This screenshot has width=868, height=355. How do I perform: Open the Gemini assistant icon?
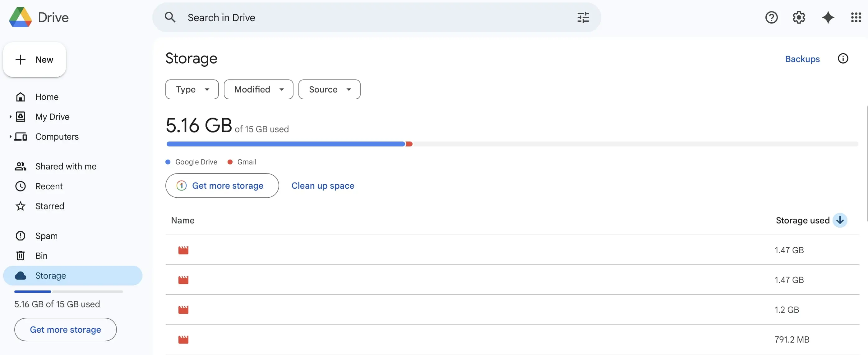pos(828,17)
